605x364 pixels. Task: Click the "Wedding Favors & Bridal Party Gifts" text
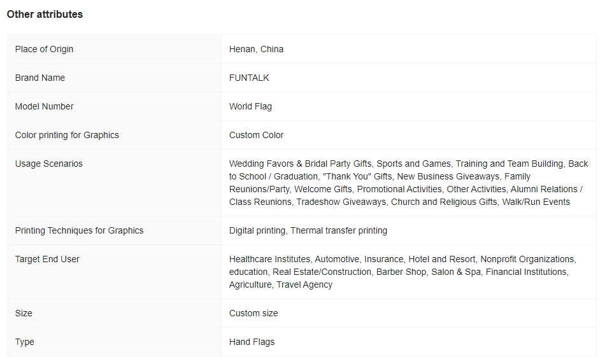[x=300, y=164]
